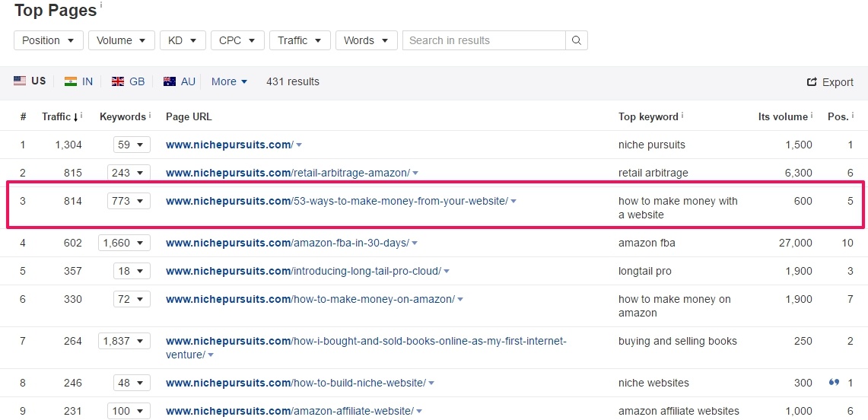The height and width of the screenshot is (420, 868).
Task: Expand the 773 keywords dropdown
Action: [129, 201]
